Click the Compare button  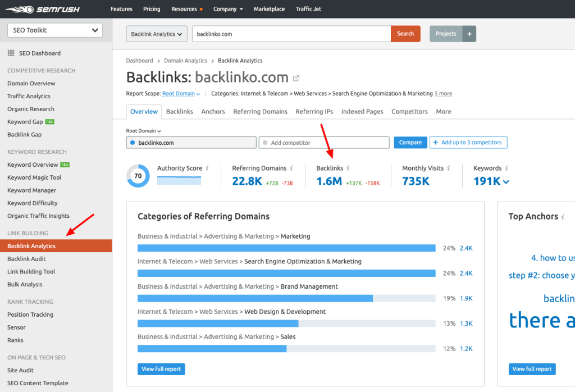click(x=410, y=142)
